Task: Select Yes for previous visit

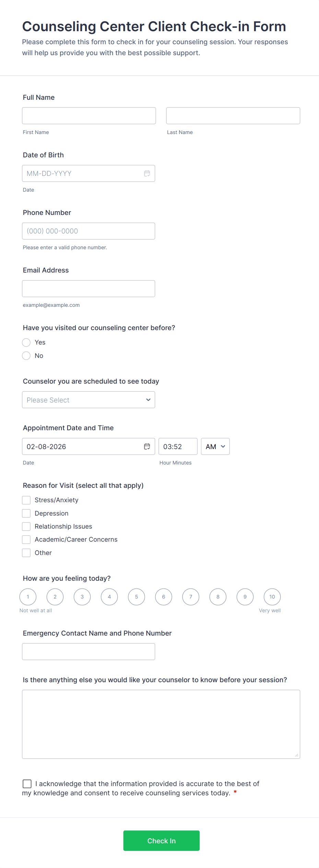Action: [x=26, y=342]
